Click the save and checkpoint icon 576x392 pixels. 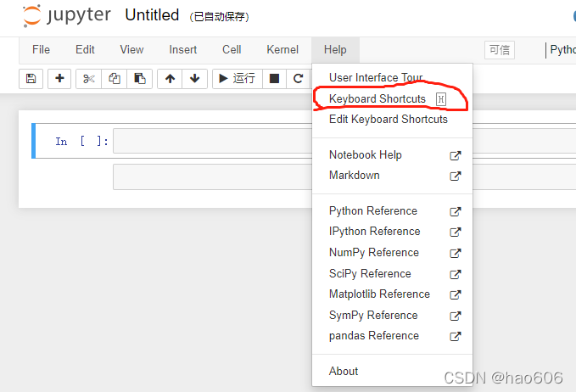(x=31, y=79)
